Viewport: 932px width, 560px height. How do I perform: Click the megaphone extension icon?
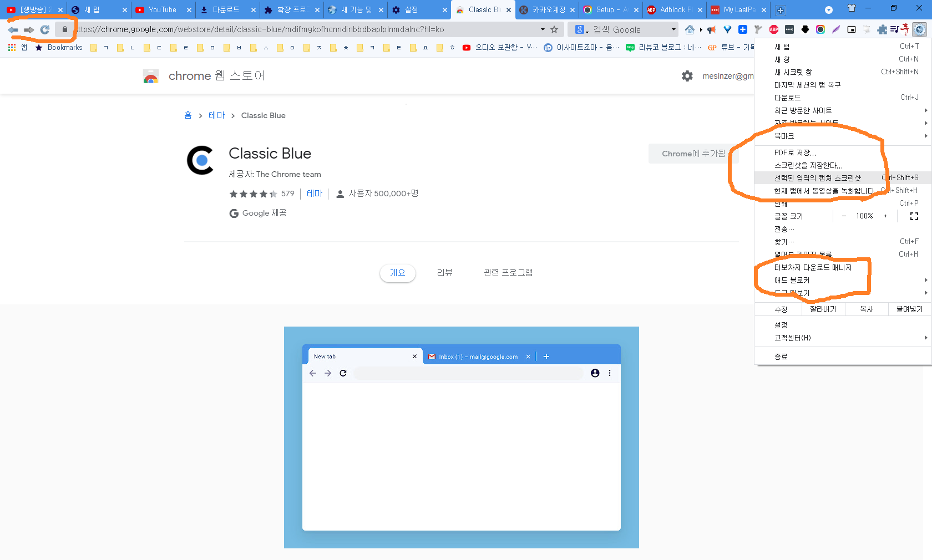point(712,29)
